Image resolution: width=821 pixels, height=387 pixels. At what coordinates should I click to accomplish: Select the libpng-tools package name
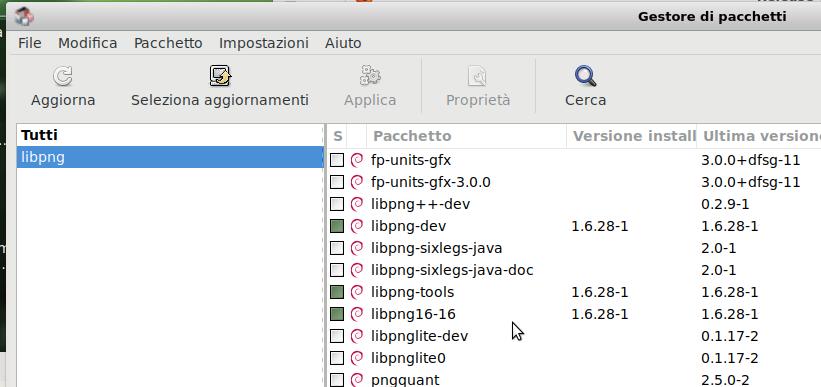pyautogui.click(x=413, y=292)
